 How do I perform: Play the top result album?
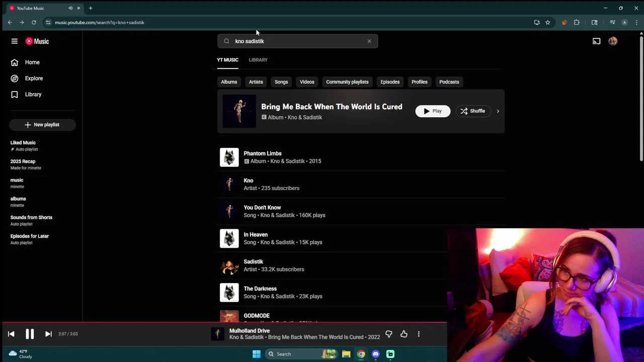pyautogui.click(x=433, y=111)
